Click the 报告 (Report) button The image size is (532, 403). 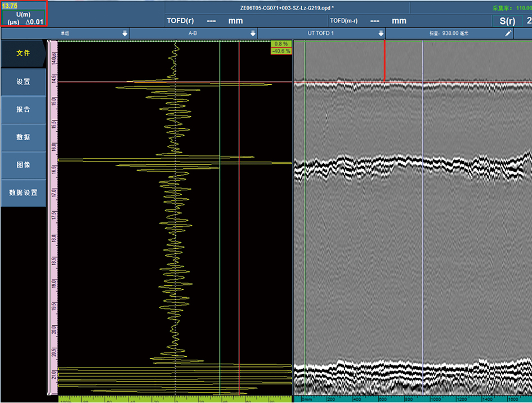(23, 109)
